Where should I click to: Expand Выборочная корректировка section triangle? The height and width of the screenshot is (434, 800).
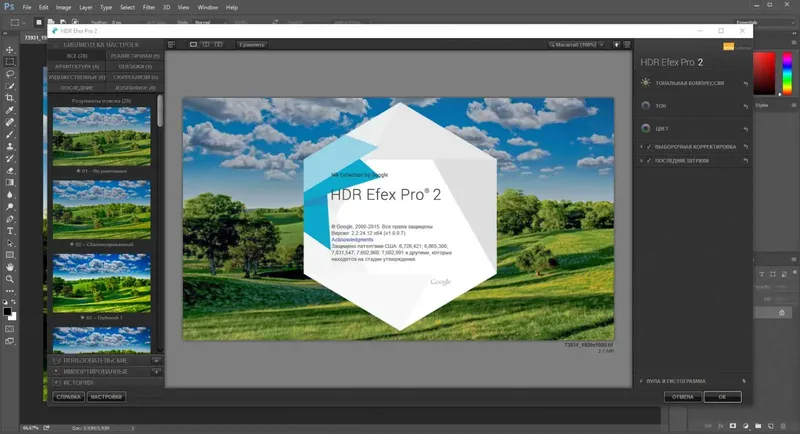[x=641, y=147]
